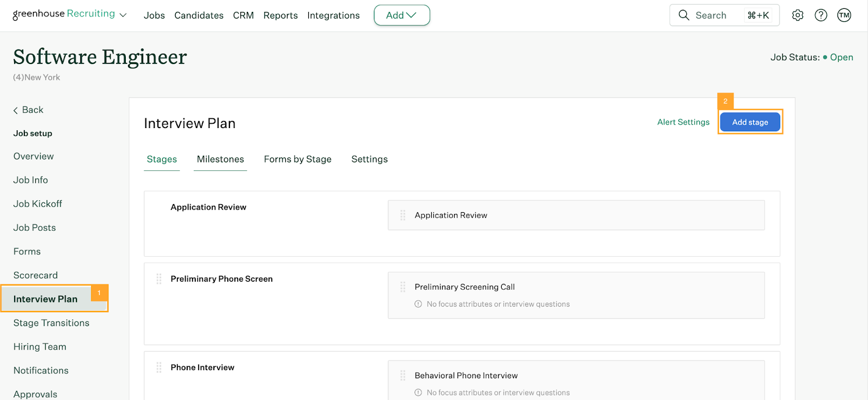Open the Forms by Stage tab

click(x=297, y=159)
